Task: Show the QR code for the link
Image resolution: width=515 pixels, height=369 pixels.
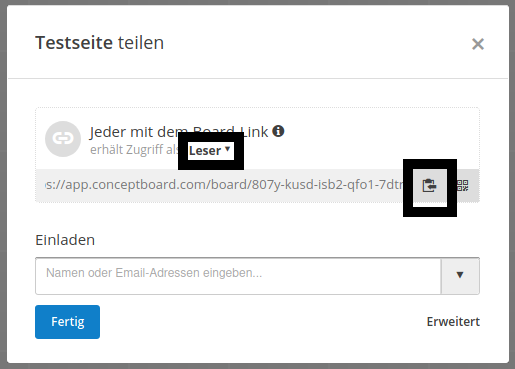Action: pyautogui.click(x=463, y=186)
